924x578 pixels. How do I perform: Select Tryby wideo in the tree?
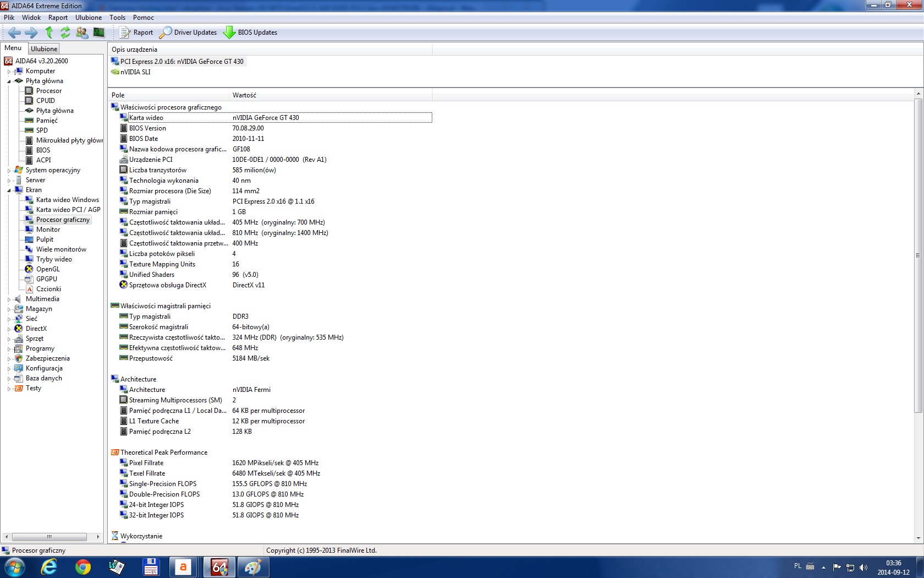coord(54,259)
